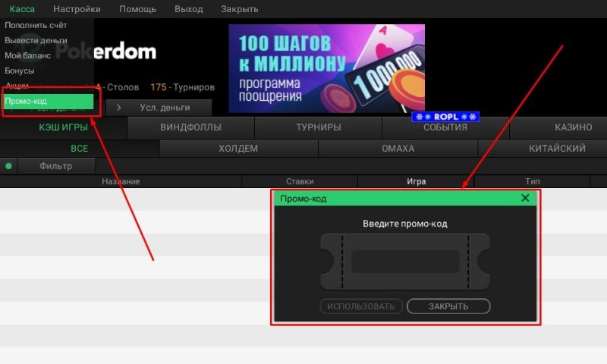Image resolution: width=607 pixels, height=364 pixels.
Task: Click the promo code ticket input field
Action: coord(405,262)
